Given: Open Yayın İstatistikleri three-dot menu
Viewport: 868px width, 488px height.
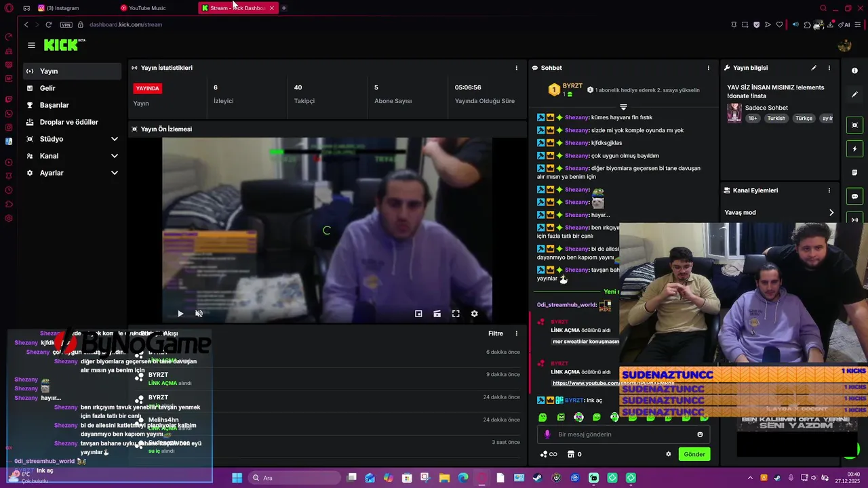Looking at the screenshot, I should pyautogui.click(x=517, y=68).
